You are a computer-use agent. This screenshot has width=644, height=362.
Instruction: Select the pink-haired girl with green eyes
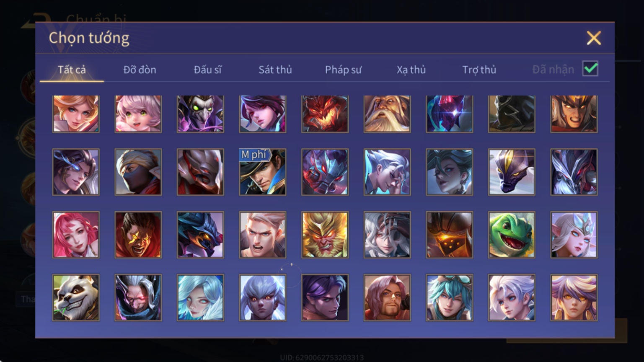click(x=138, y=114)
